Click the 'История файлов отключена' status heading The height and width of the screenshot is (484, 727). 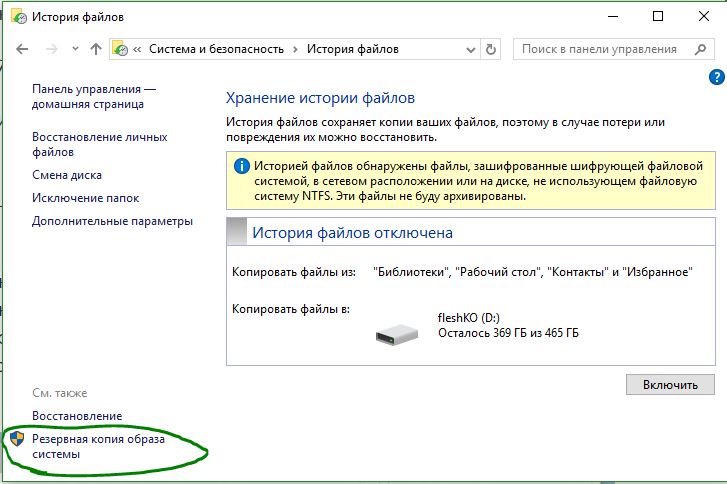click(x=352, y=233)
